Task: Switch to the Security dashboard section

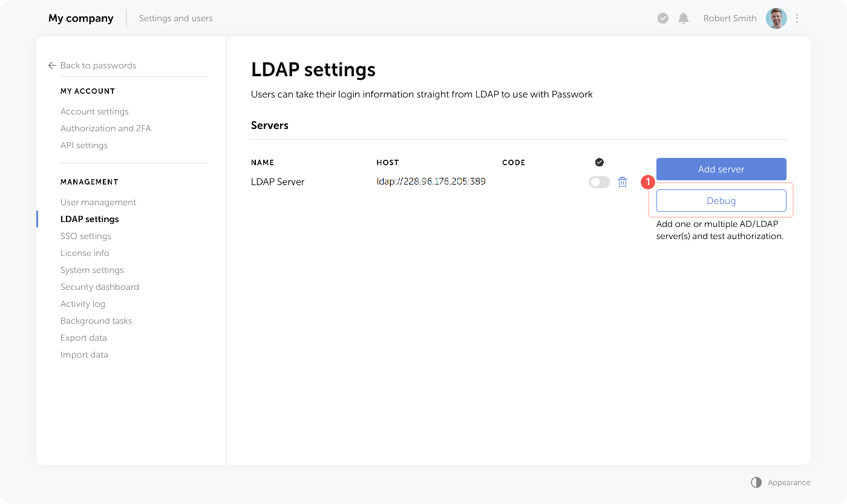Action: [x=99, y=286]
